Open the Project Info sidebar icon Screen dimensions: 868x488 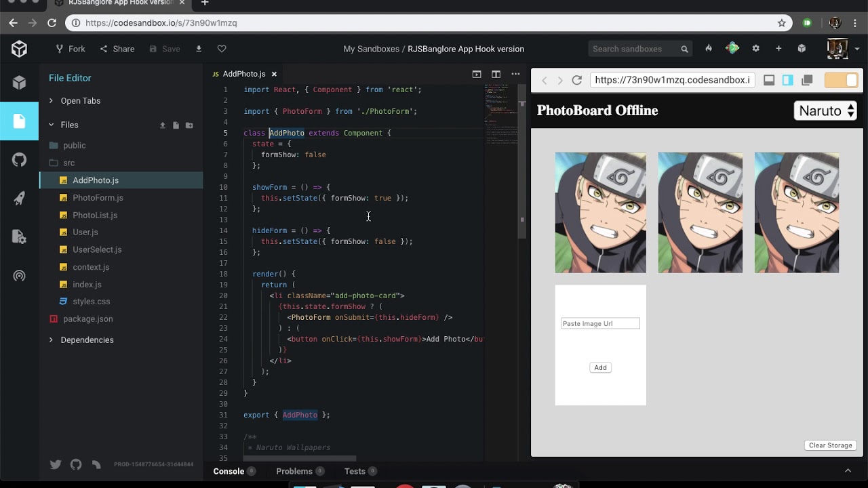coord(19,83)
